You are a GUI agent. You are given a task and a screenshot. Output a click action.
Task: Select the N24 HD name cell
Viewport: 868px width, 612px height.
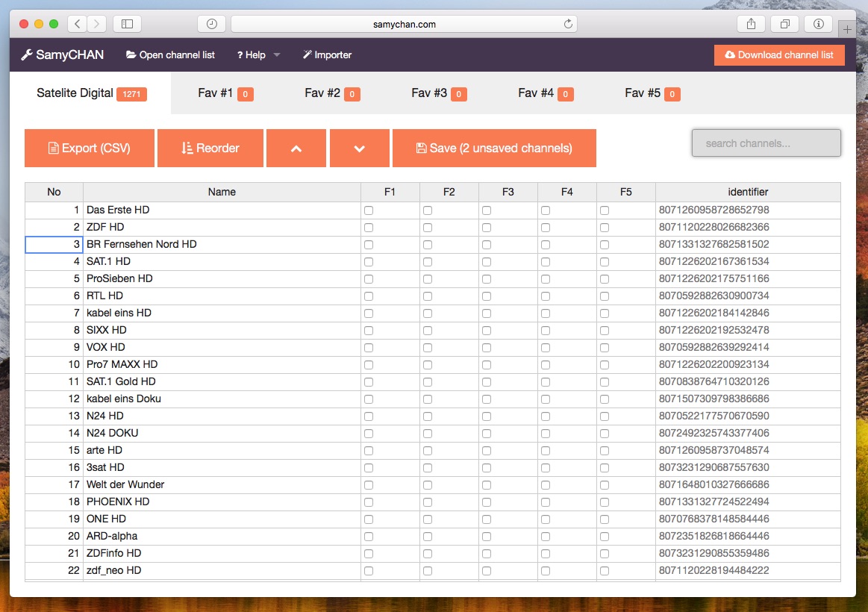[222, 416]
